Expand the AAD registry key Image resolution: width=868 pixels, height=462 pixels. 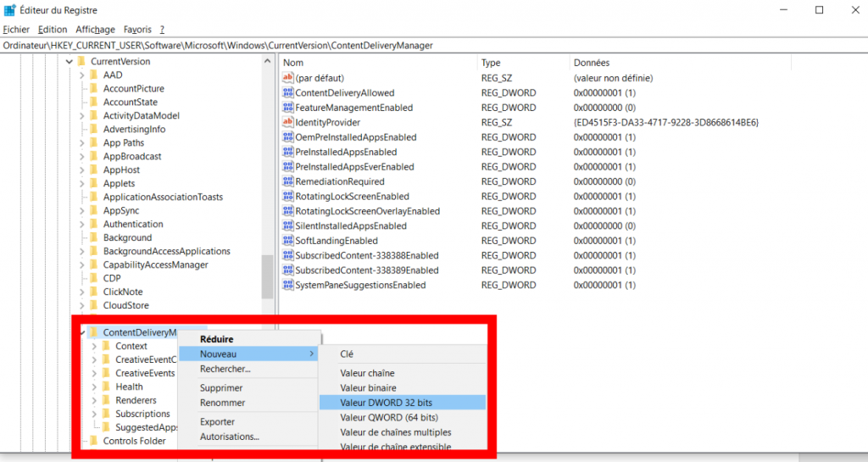[82, 75]
